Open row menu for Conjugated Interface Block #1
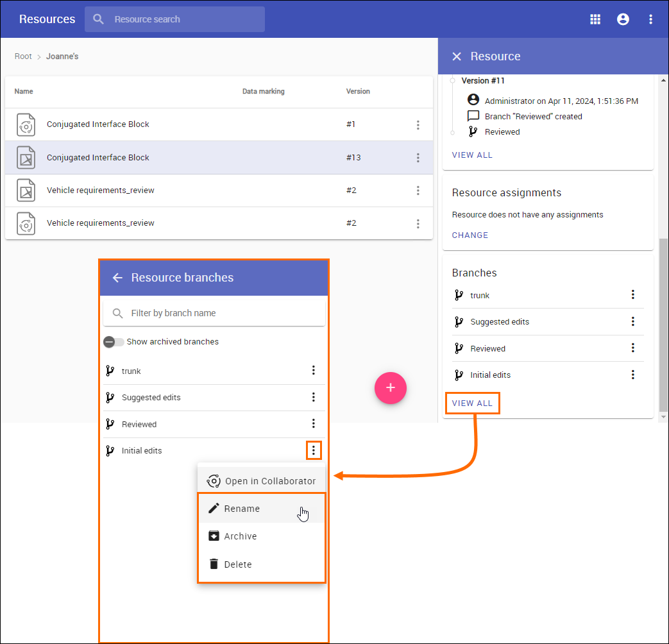The image size is (669, 644). click(x=418, y=124)
